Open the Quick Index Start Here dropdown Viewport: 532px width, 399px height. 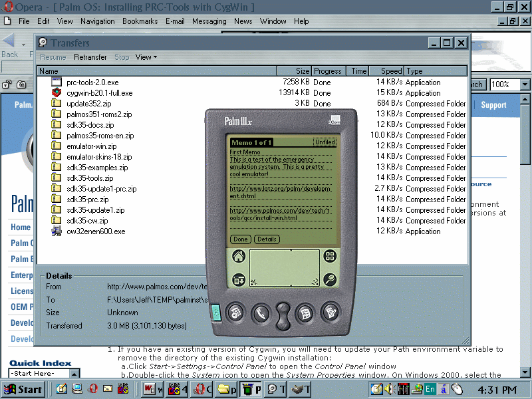(74, 374)
